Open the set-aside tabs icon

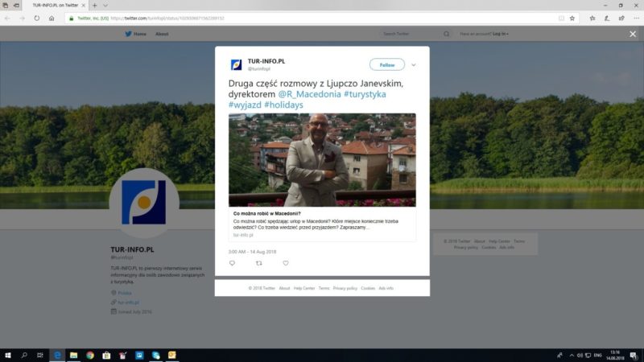coord(6,6)
